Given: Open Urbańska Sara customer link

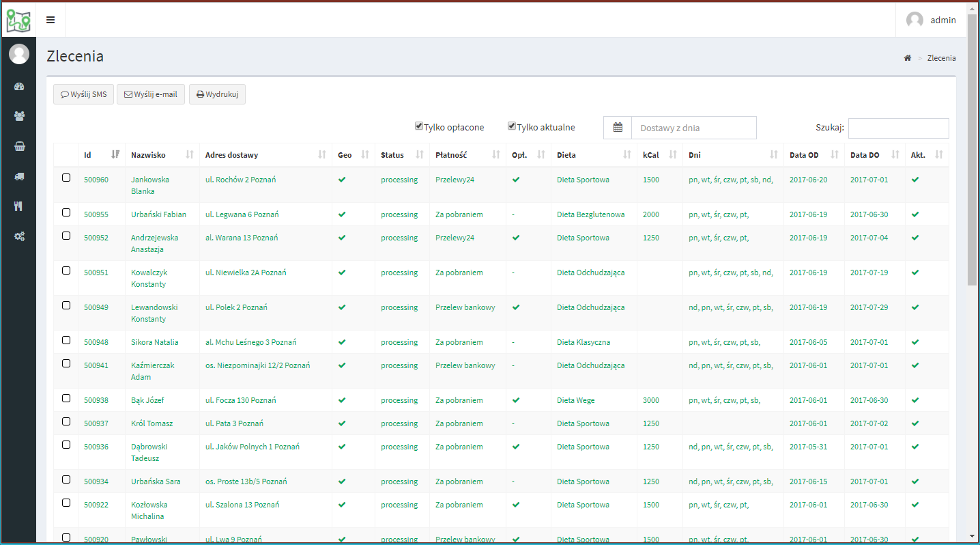Looking at the screenshot, I should coord(156,481).
